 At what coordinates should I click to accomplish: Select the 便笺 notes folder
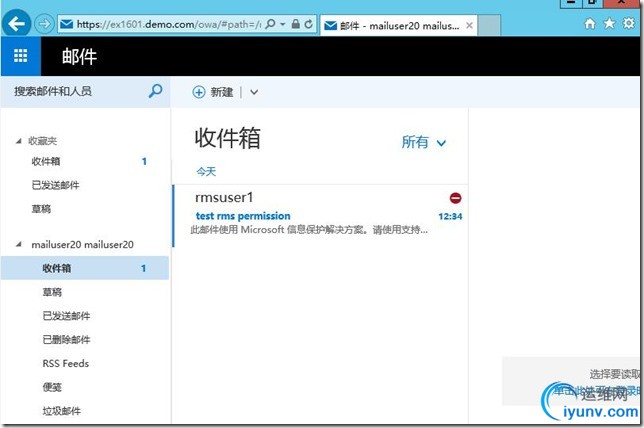[x=52, y=387]
